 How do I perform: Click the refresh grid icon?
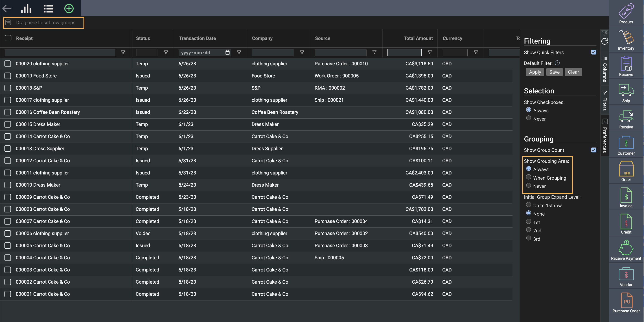click(x=605, y=42)
